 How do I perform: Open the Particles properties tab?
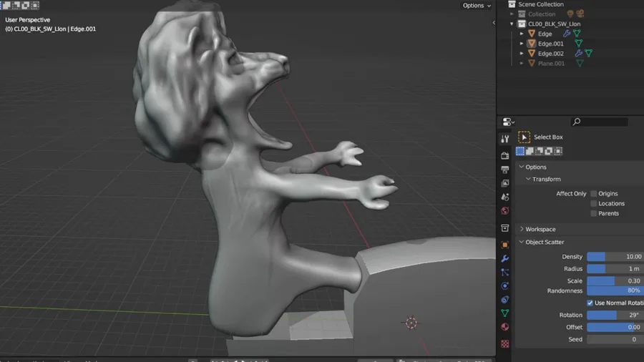point(504,272)
